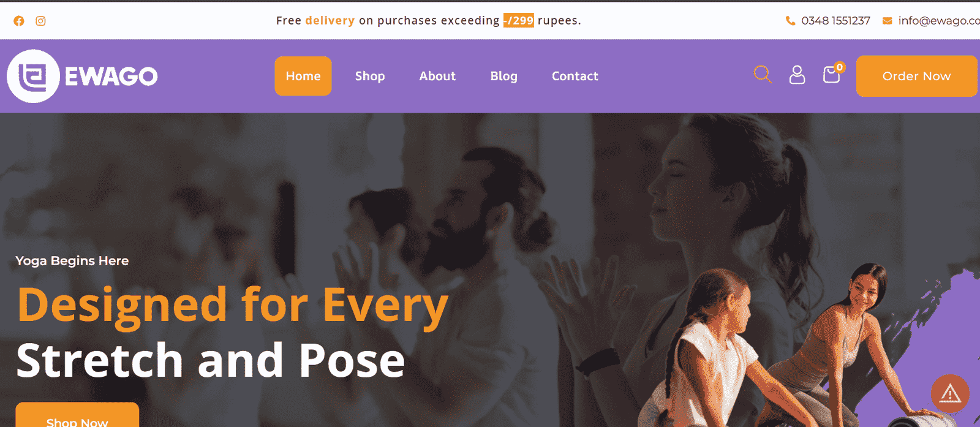Screen dimensions: 980x427
Task: Open the Shop menu item
Action: pyautogui.click(x=370, y=76)
